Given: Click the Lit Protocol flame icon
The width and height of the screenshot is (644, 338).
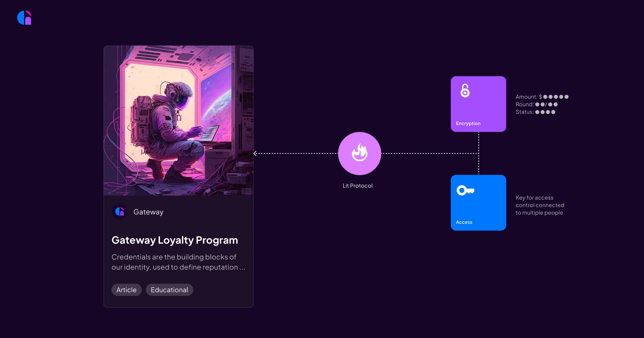Looking at the screenshot, I should pos(360,153).
